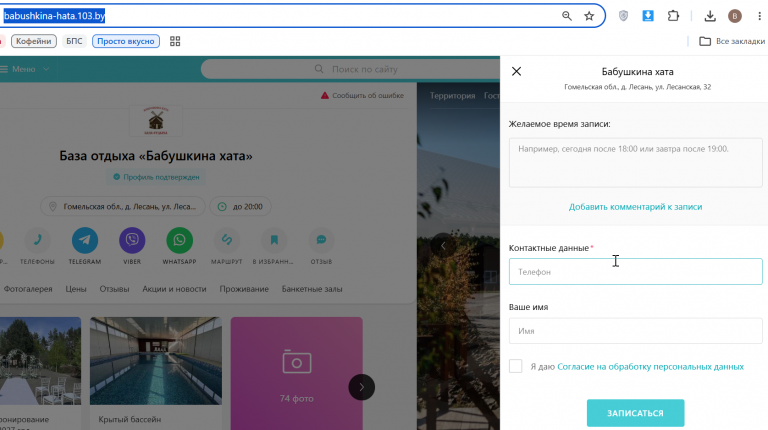Open the tab groups grid icon

[175, 41]
